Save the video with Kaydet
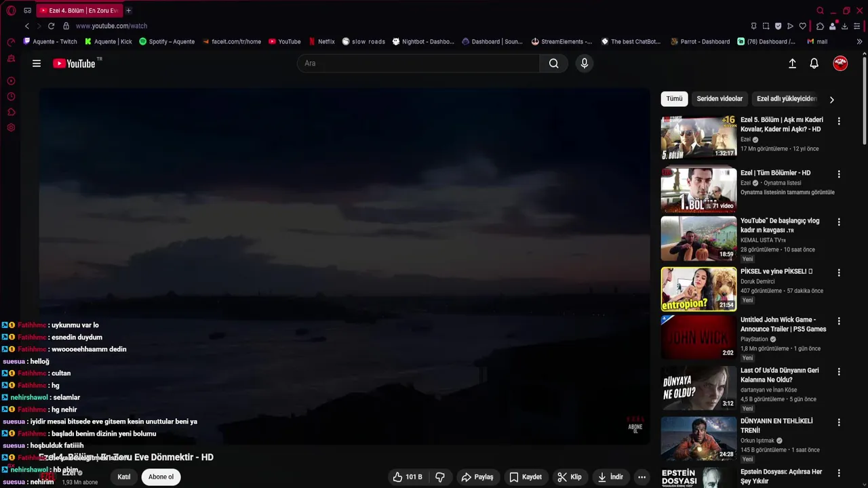The height and width of the screenshot is (488, 868). pos(526,477)
